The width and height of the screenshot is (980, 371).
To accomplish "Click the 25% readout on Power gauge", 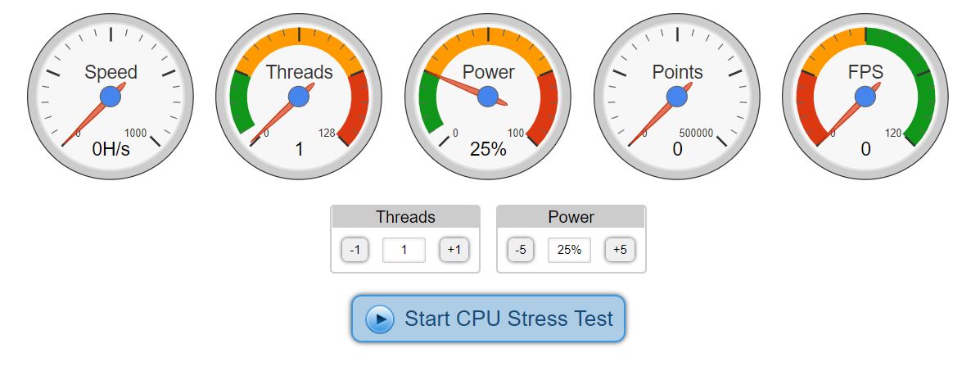I will point(488,149).
